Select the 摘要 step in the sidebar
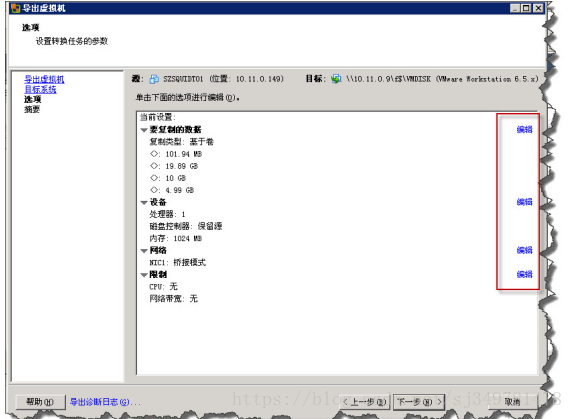Screen dimensions: 573x419 [32, 109]
